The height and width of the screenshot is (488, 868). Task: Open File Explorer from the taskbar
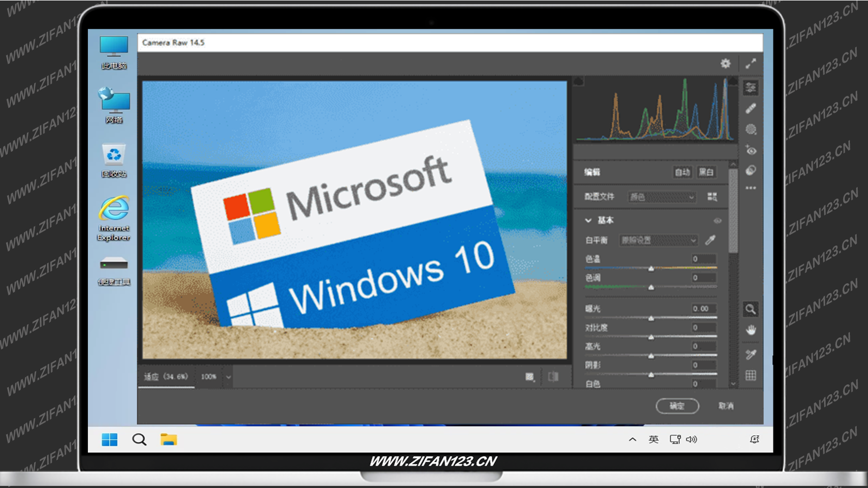tap(168, 439)
